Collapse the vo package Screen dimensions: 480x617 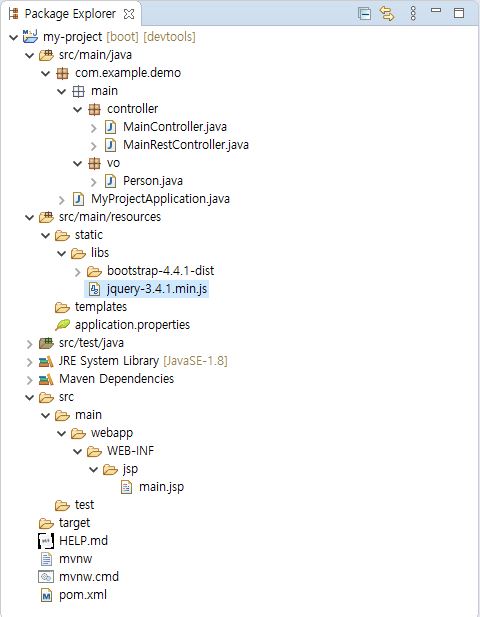78,163
